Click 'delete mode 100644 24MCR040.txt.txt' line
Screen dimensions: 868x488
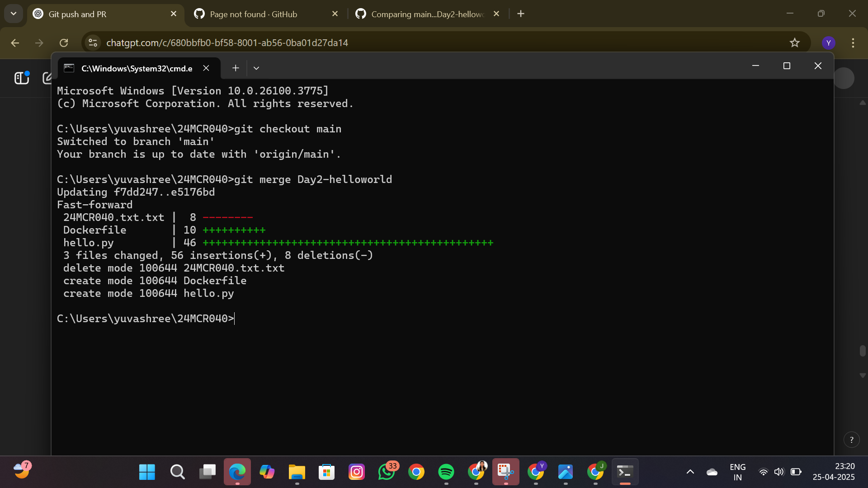[174, 268]
